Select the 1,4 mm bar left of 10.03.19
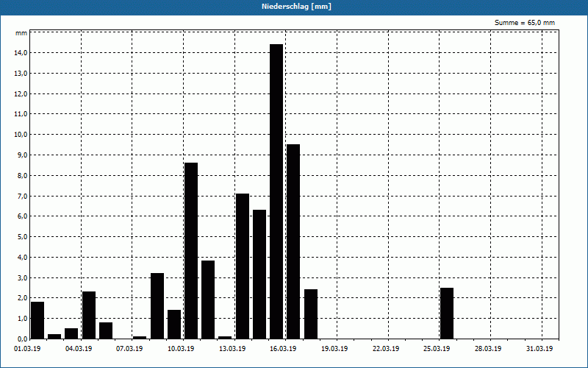The width and height of the screenshot is (588, 368). [174, 325]
